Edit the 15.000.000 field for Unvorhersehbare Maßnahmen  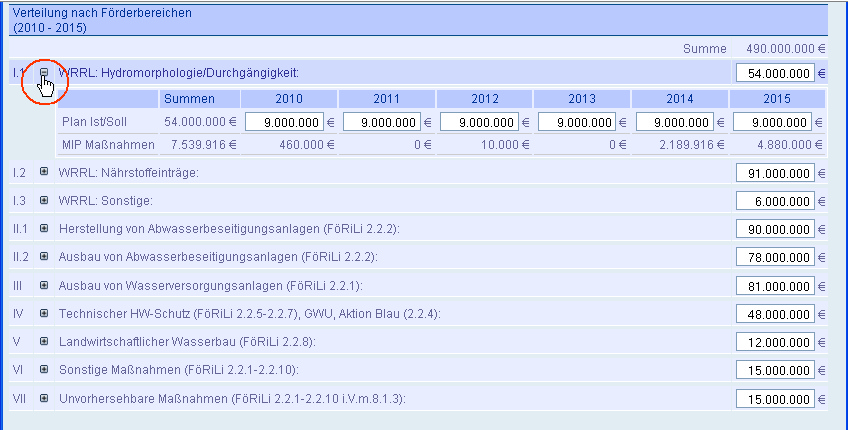pyautogui.click(x=775, y=399)
